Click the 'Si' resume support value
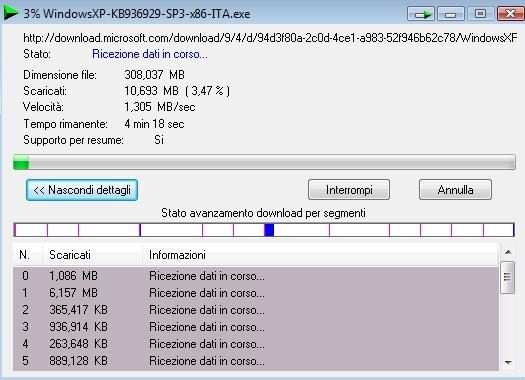The width and height of the screenshot is (525, 380). 159,140
